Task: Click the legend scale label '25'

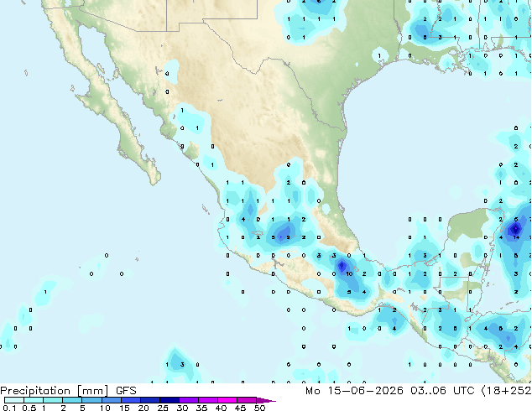Action: click(x=163, y=408)
